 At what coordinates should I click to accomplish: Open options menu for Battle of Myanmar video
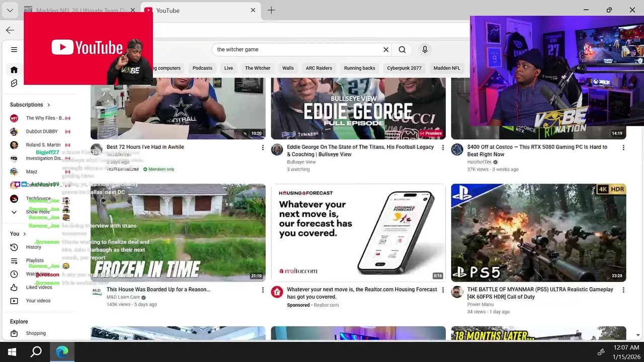tap(623, 290)
